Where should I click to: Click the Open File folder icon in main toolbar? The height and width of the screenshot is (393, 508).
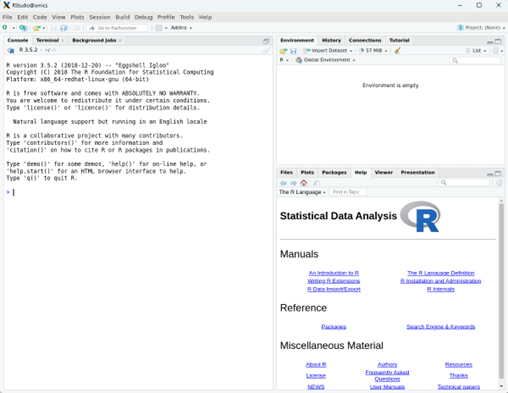tap(36, 28)
